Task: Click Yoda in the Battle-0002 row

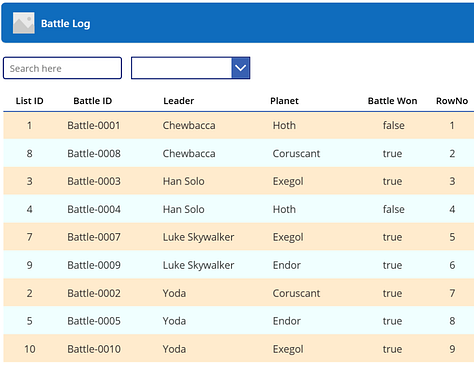Action: [174, 293]
